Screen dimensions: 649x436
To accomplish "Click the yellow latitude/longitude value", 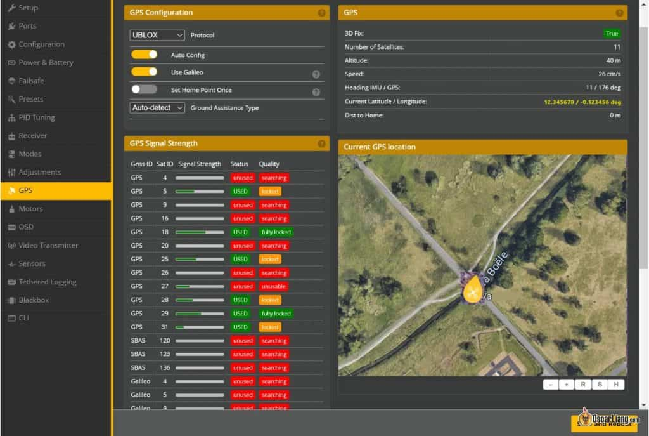I will pos(582,102).
